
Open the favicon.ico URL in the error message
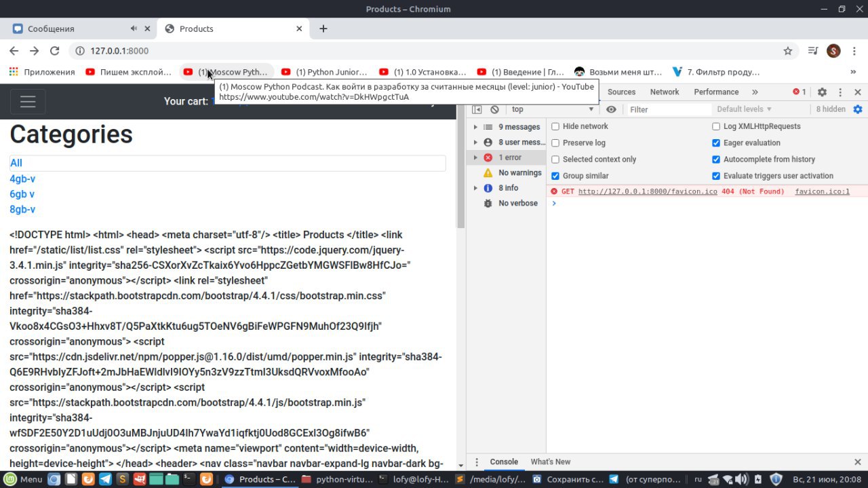[x=648, y=191]
